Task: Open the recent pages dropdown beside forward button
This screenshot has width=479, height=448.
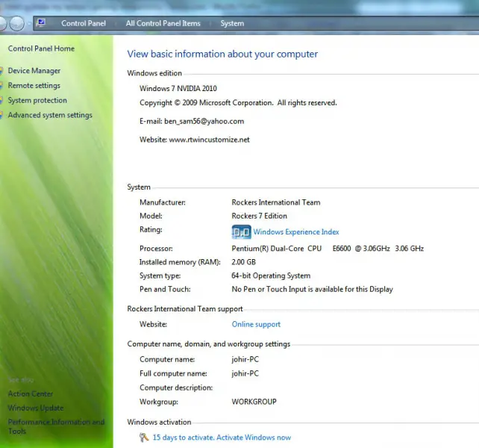Action: (29, 24)
